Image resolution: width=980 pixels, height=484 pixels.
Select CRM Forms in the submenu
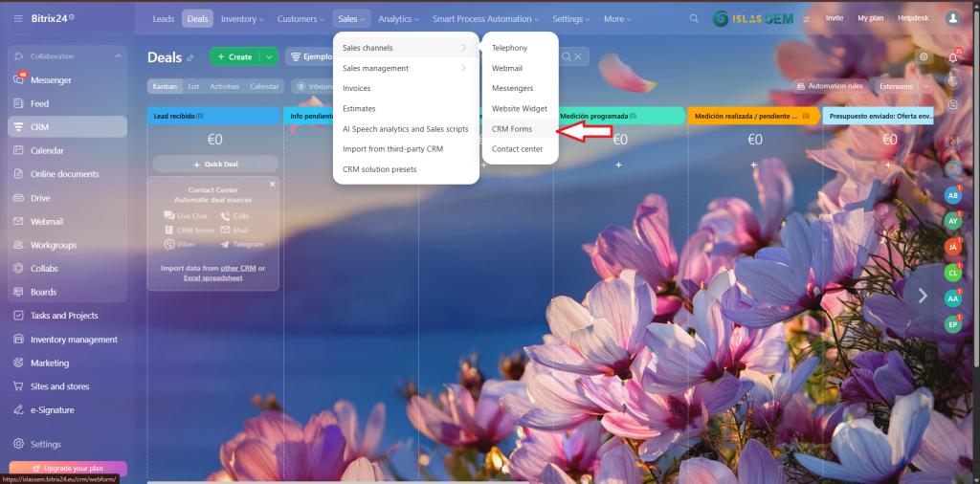(511, 129)
